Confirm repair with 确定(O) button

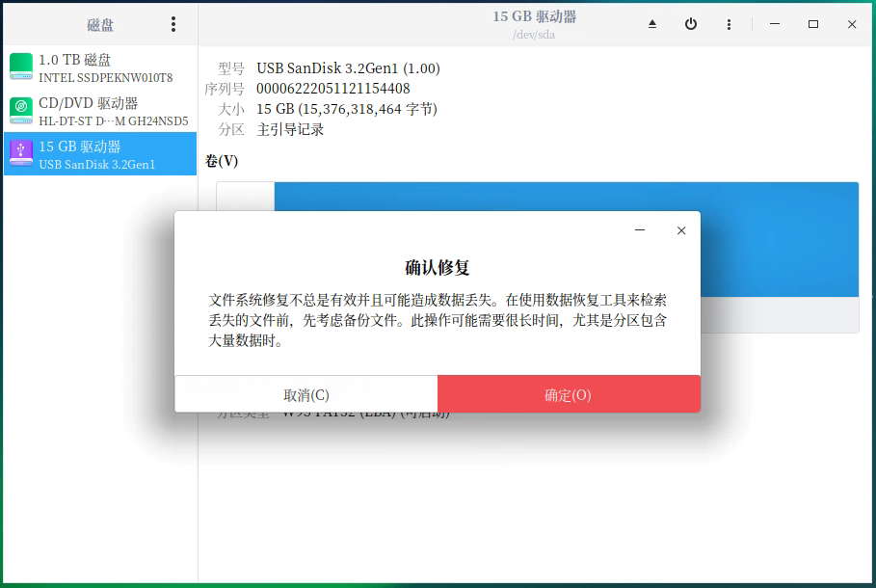pyautogui.click(x=569, y=394)
